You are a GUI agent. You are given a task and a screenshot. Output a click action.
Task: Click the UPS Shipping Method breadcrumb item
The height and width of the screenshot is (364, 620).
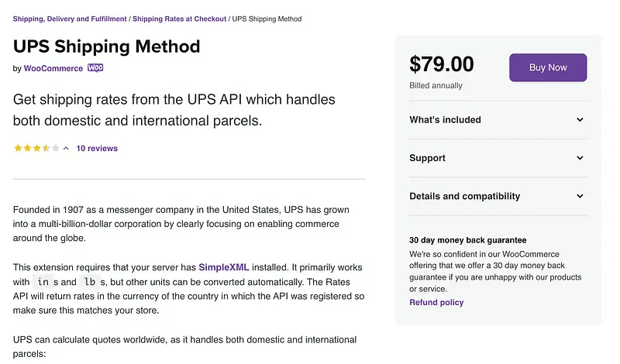pyautogui.click(x=267, y=19)
